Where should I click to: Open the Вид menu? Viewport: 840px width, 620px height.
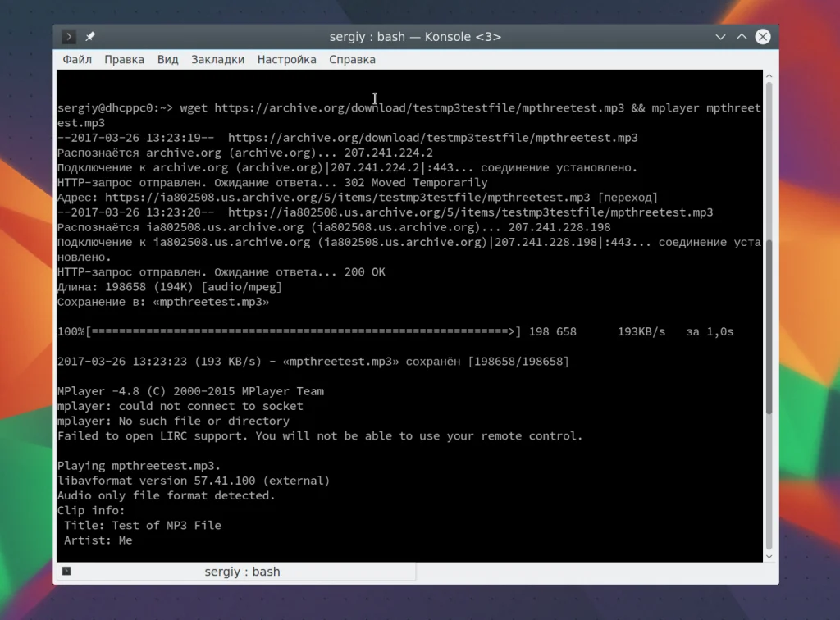[x=167, y=59]
